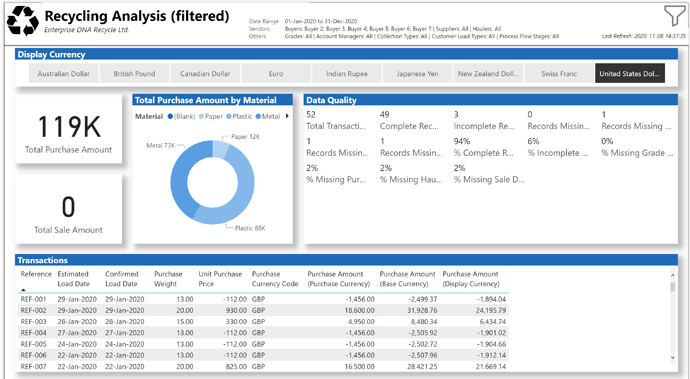Pick the Swiss Franc currency tile
This screenshot has width=690, height=379.
[x=559, y=74]
